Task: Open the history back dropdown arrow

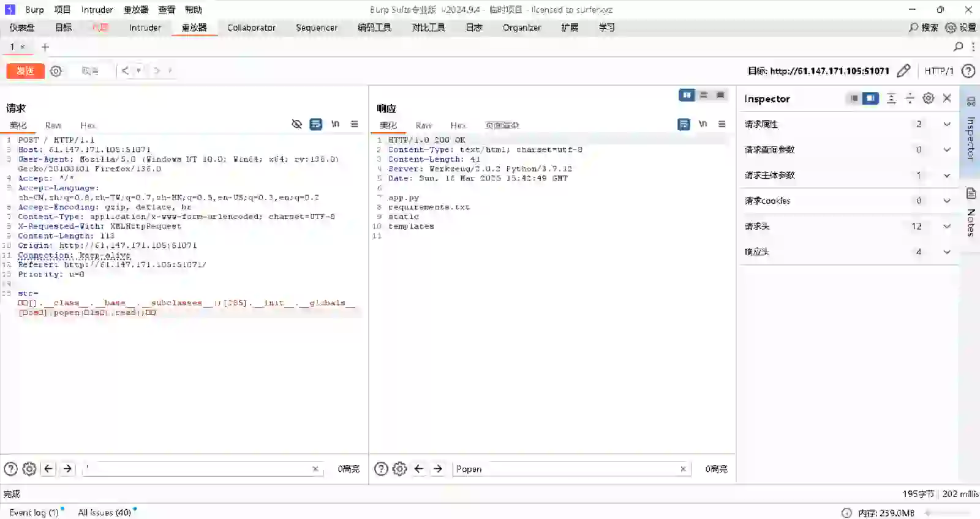Action: tap(139, 71)
